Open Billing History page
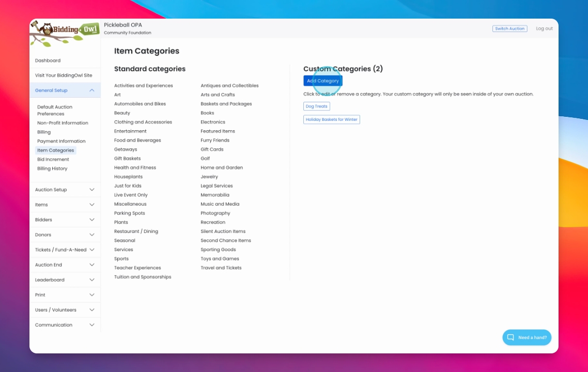The image size is (588, 372). pyautogui.click(x=52, y=168)
